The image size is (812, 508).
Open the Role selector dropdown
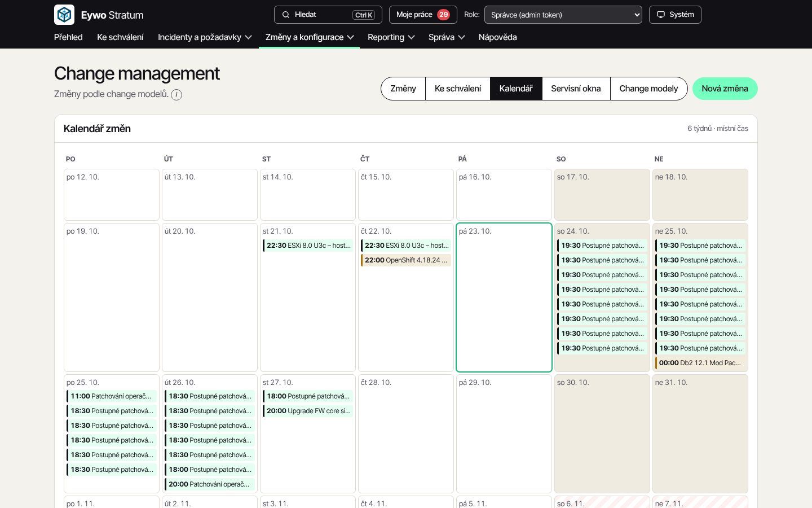coord(563,15)
